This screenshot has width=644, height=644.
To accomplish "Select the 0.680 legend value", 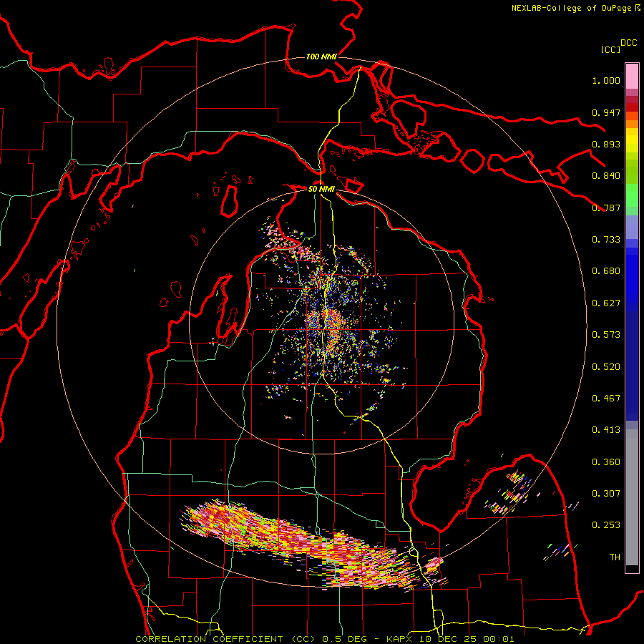I will 606,271.
